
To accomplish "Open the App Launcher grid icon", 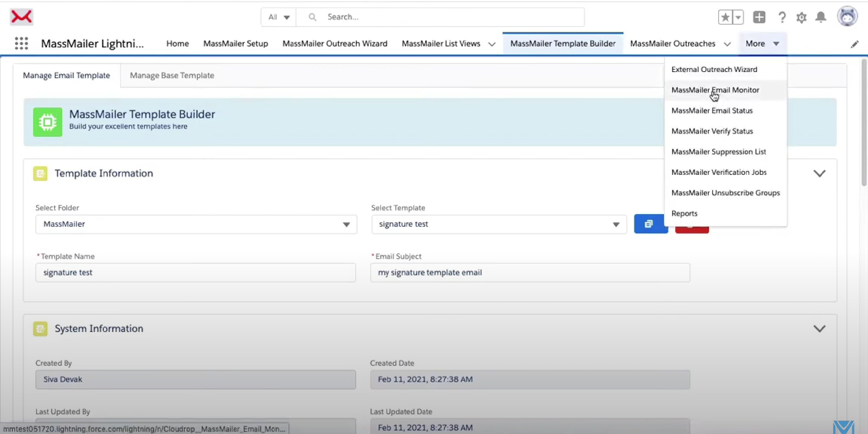I will coord(22,44).
